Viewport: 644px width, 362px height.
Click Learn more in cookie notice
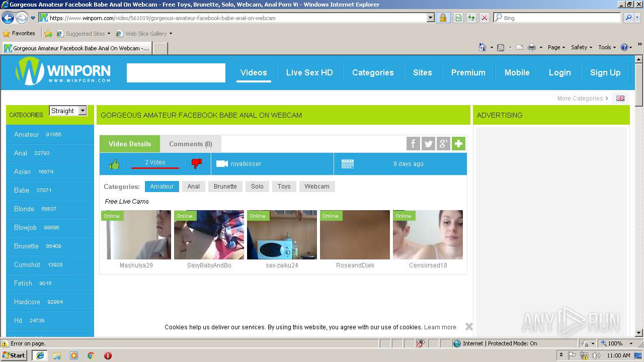click(x=440, y=327)
